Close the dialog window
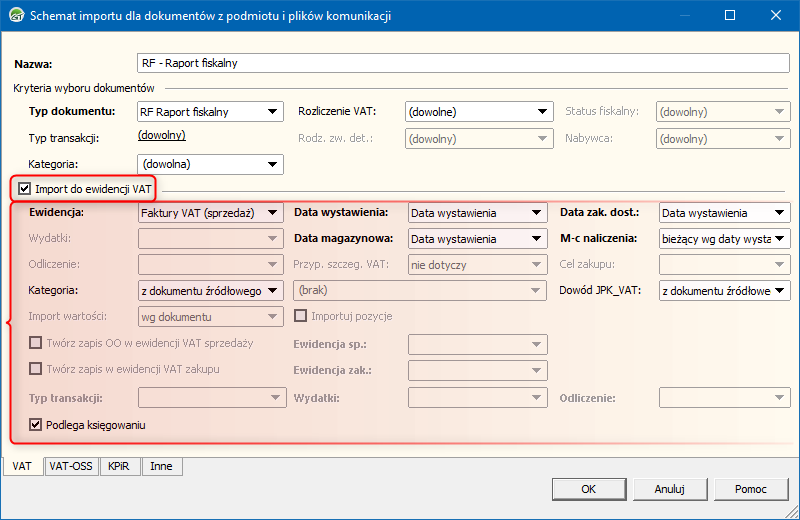 pyautogui.click(x=776, y=15)
